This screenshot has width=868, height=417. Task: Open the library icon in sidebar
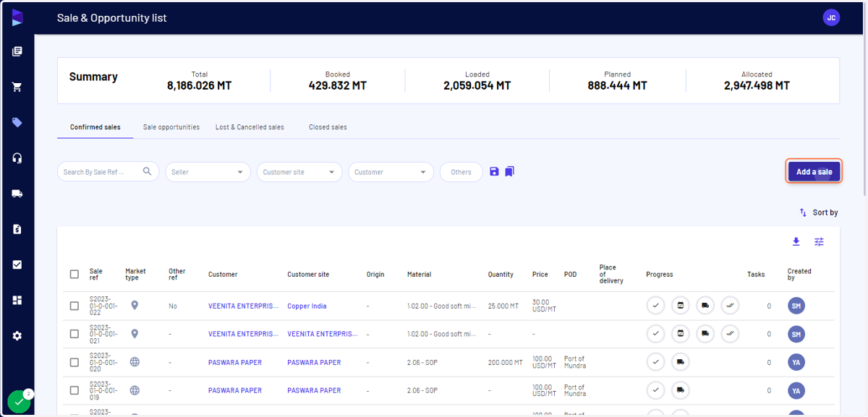17,51
